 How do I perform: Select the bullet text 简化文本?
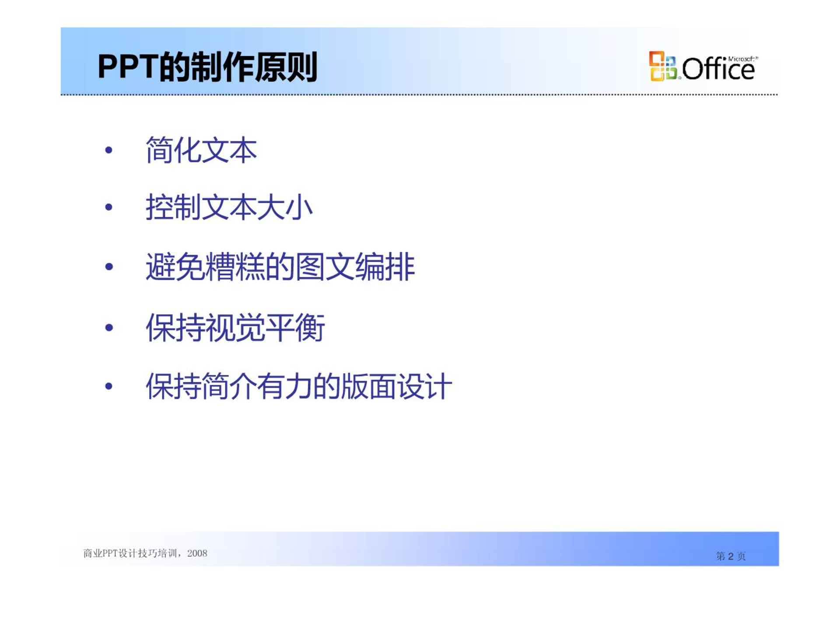pyautogui.click(x=201, y=150)
